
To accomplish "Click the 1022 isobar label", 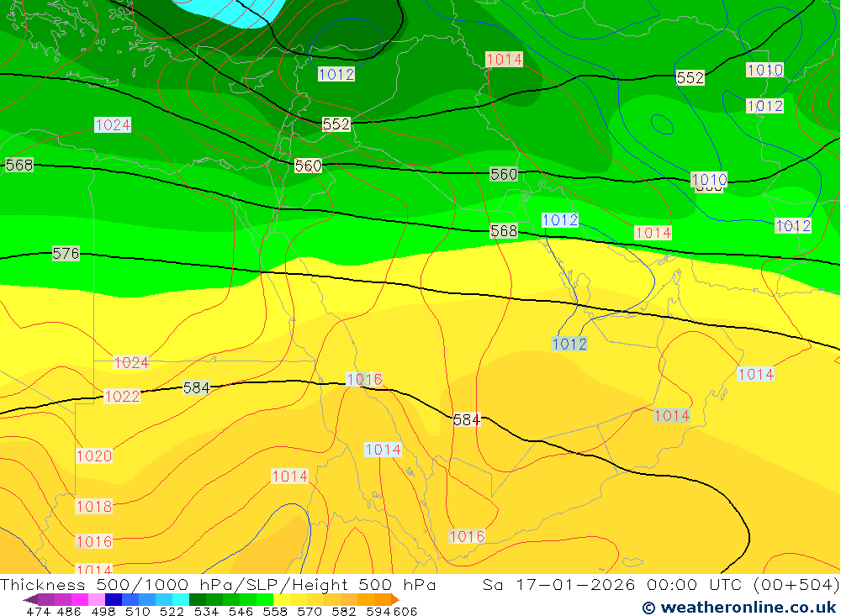I will pyautogui.click(x=122, y=396).
